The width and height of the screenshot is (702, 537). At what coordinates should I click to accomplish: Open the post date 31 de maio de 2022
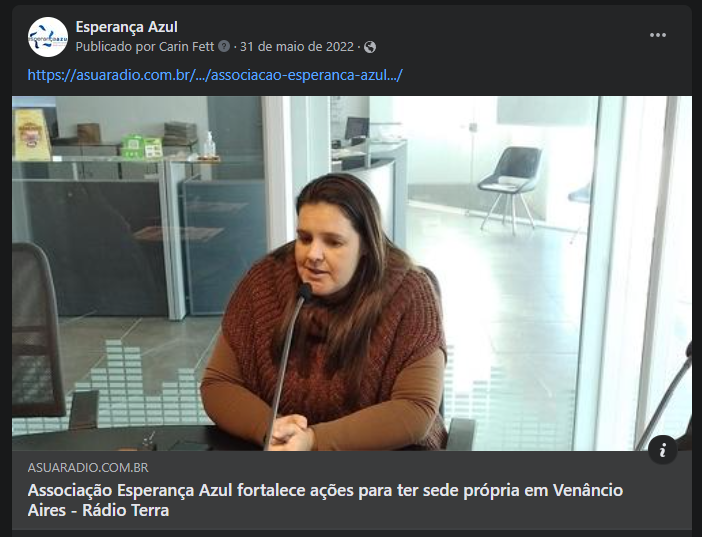pyautogui.click(x=297, y=47)
